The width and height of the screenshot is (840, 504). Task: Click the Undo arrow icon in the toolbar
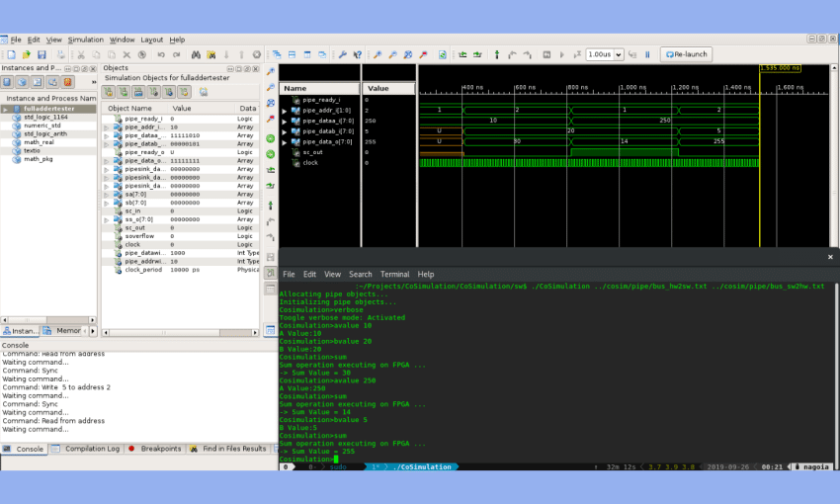click(160, 54)
